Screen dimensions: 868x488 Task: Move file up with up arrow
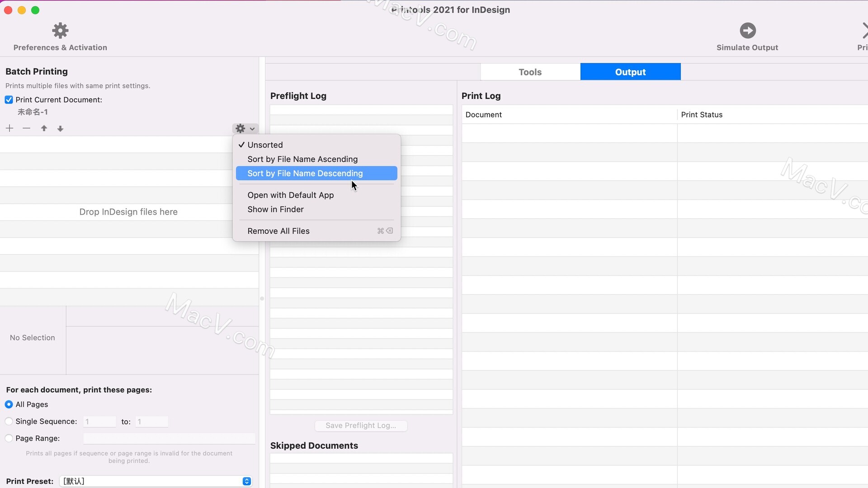coord(44,128)
